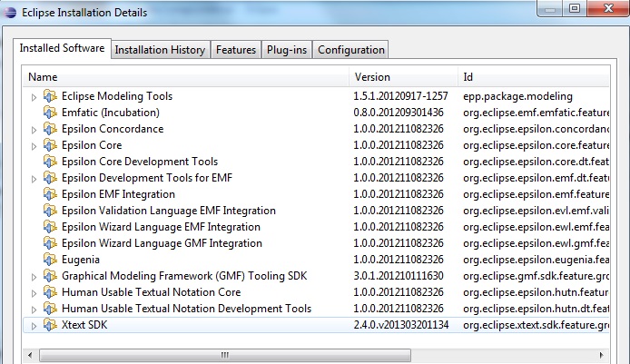The height and width of the screenshot is (364, 630).
Task: Sort the list by the Name column
Action: tap(186, 77)
